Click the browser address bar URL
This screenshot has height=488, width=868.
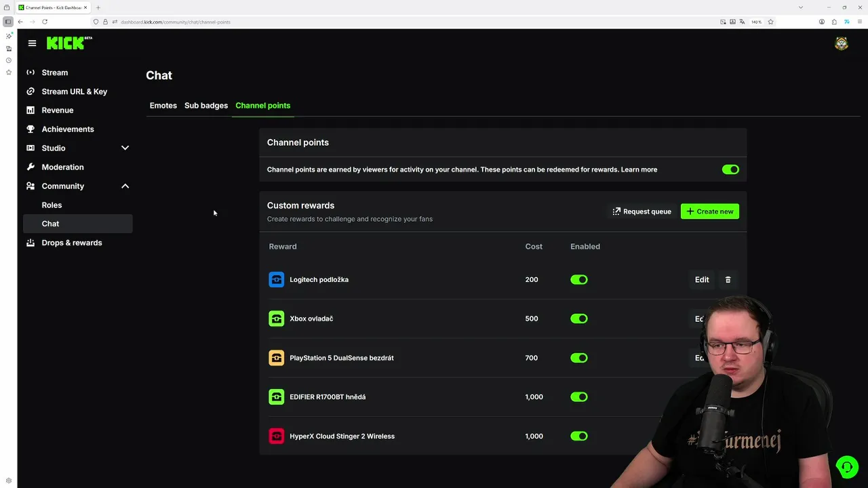click(176, 22)
